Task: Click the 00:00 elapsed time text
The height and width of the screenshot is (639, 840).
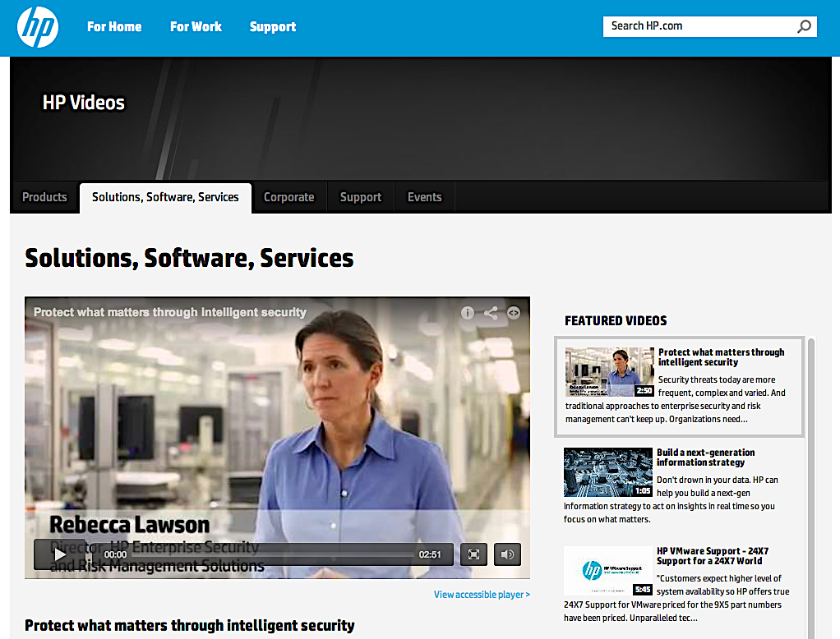Action: tap(115, 554)
